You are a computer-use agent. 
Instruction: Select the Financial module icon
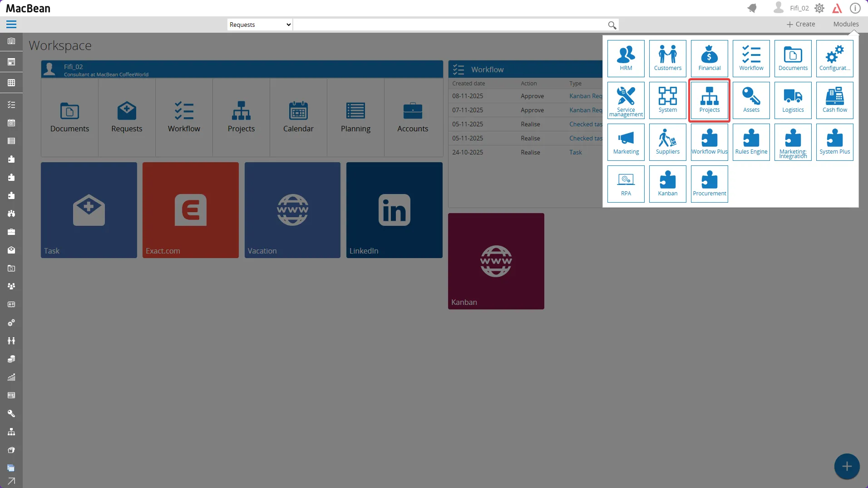click(709, 59)
